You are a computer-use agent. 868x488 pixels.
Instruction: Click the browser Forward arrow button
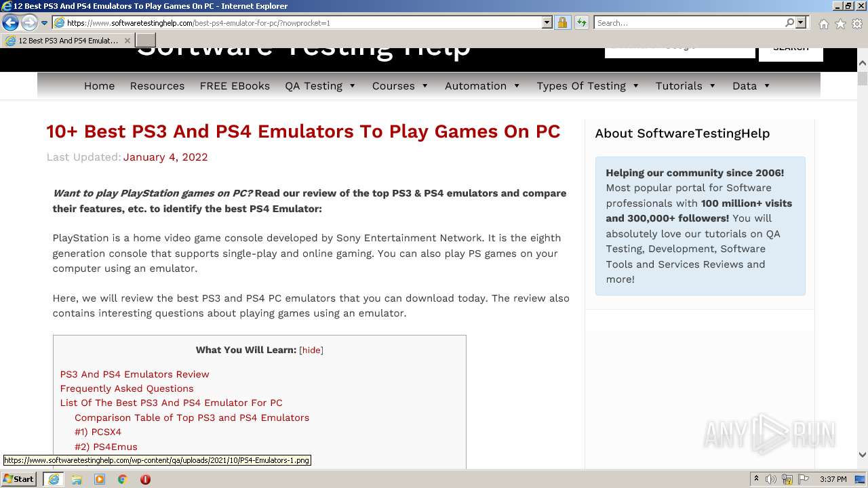click(x=29, y=23)
